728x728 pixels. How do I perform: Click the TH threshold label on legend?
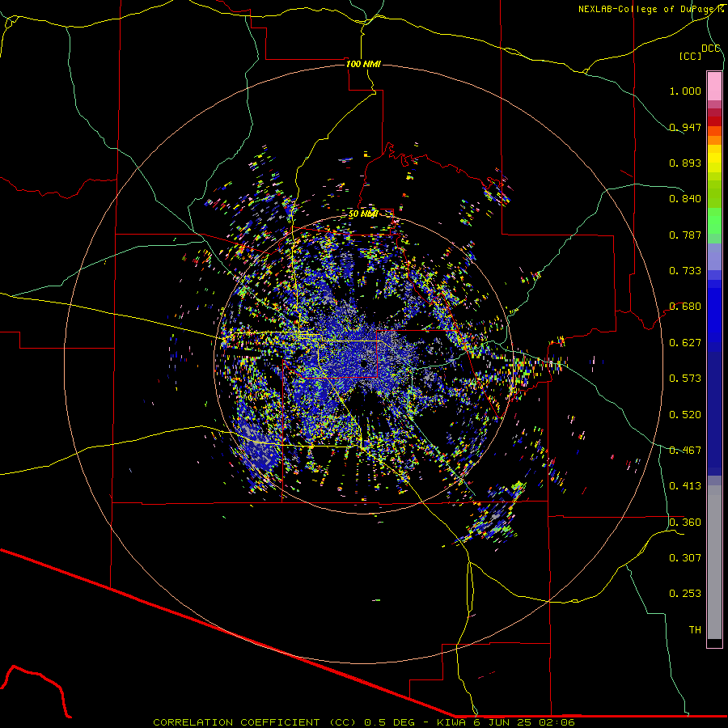point(695,630)
